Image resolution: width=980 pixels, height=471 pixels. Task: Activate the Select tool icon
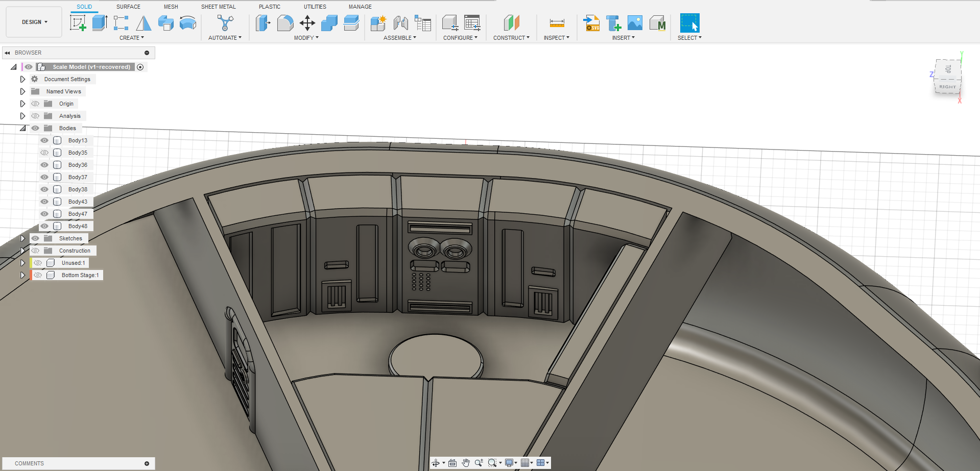pos(689,23)
